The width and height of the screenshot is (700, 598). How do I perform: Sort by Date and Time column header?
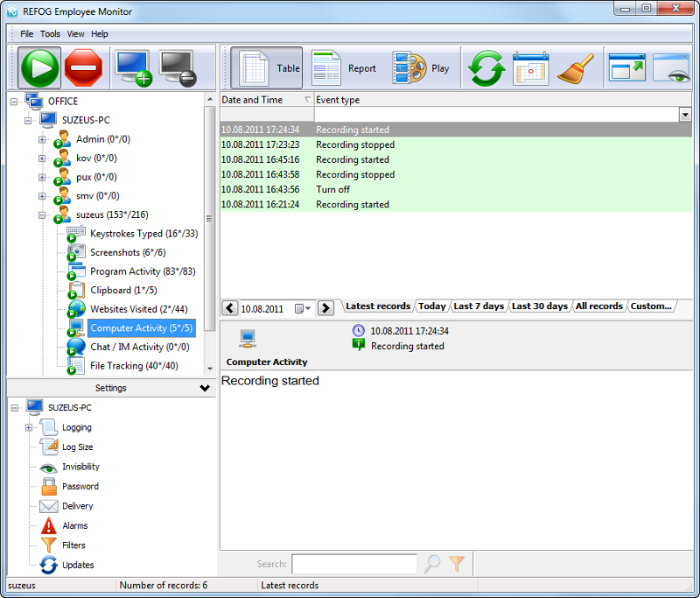[x=267, y=100]
